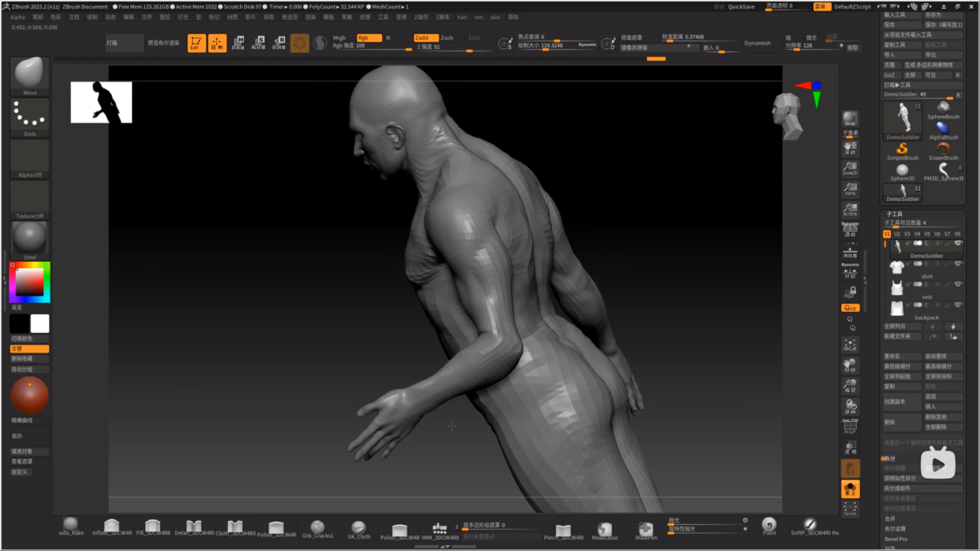Viewport: 980px width, 551px height.
Task: Click the white secondary color swatch
Action: click(39, 323)
